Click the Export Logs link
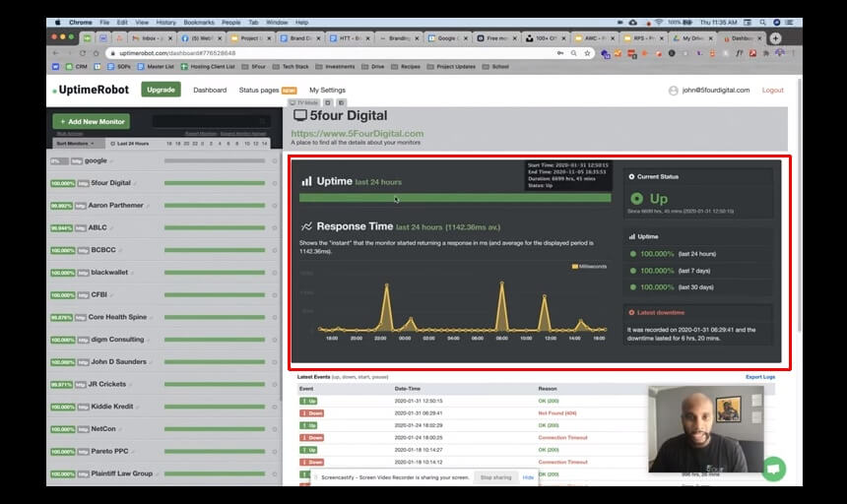This screenshot has height=504, width=847. pyautogui.click(x=760, y=377)
